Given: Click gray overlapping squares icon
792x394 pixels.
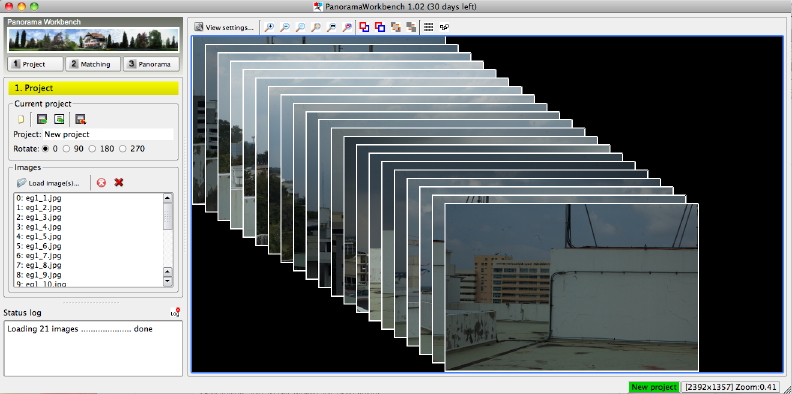Looking at the screenshot, I should pos(411,27).
